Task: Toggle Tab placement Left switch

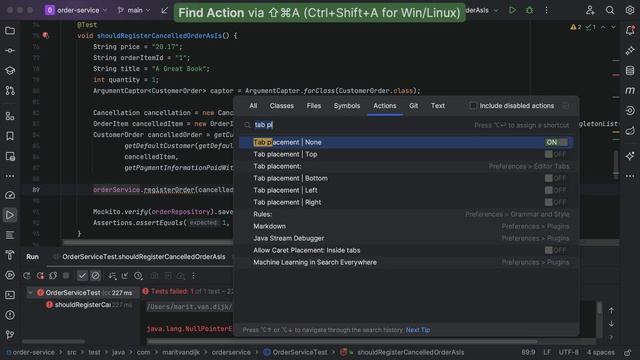Action: click(x=556, y=190)
